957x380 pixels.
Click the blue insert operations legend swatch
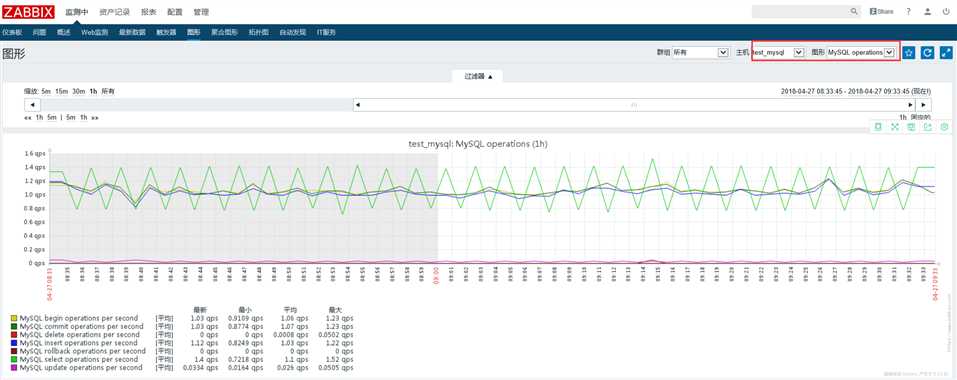(13, 343)
